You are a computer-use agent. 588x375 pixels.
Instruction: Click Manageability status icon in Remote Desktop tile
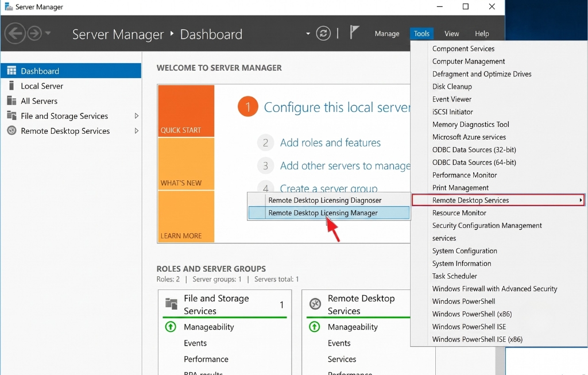coord(314,327)
